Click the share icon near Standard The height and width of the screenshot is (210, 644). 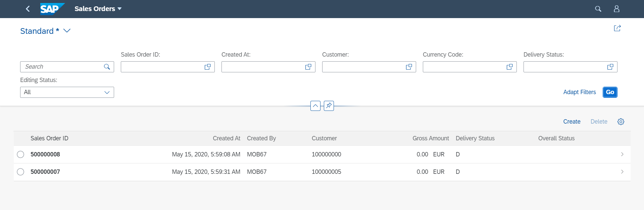click(617, 28)
